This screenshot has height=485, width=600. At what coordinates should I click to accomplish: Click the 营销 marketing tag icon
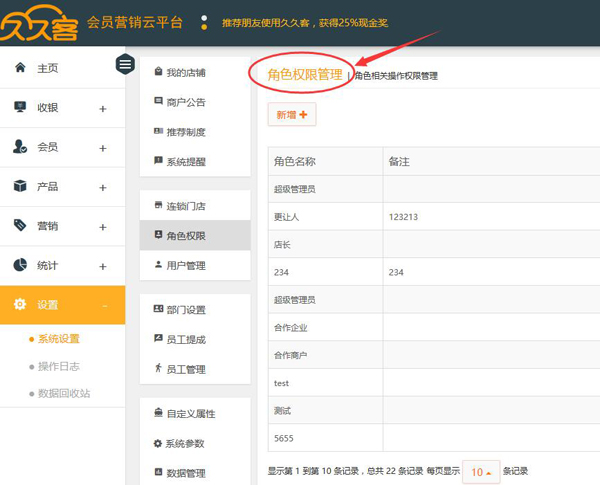point(20,226)
